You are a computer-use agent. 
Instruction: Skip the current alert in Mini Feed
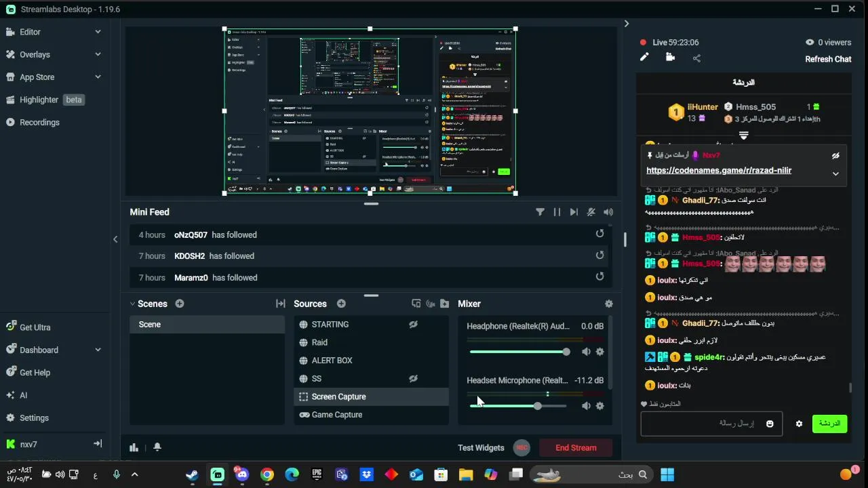coord(574,212)
